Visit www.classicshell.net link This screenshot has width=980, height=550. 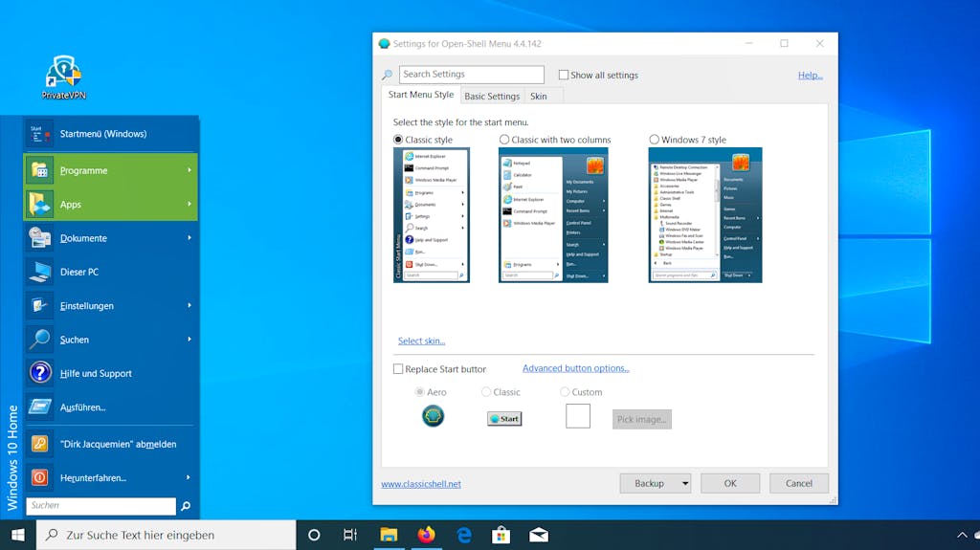pos(421,484)
